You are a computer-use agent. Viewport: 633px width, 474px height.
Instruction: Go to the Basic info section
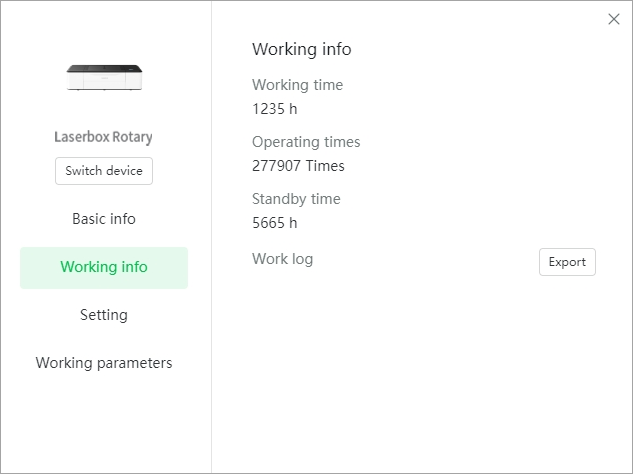[104, 219]
